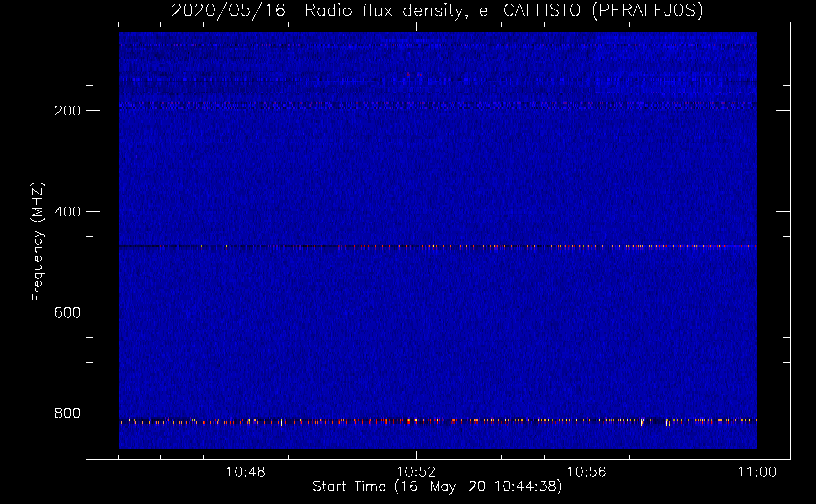This screenshot has height=504, width=816.
Task: Click the dotted interference band near 190 MHz
Action: pos(438,104)
